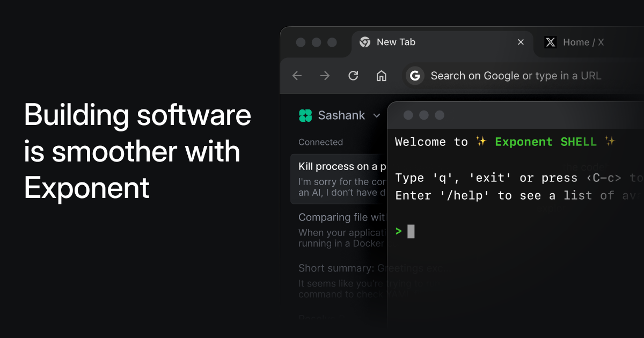
Task: Open the browser home icon
Action: pyautogui.click(x=382, y=76)
